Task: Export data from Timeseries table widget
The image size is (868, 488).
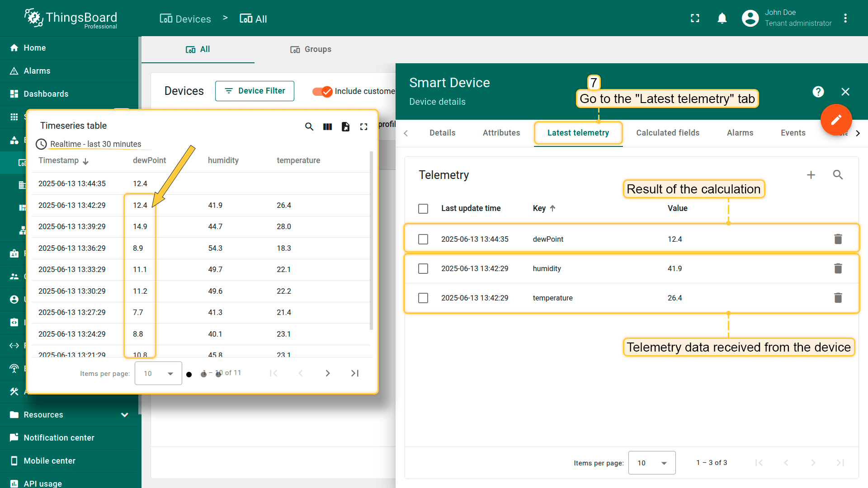Action: pyautogui.click(x=345, y=127)
